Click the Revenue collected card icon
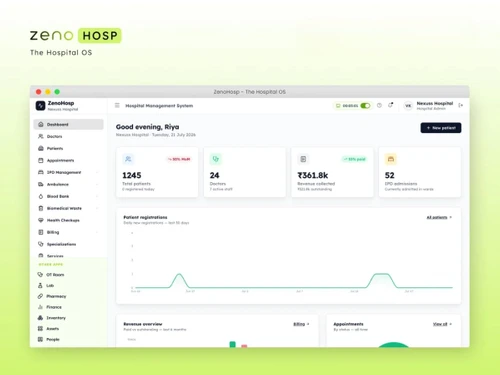The height and width of the screenshot is (375, 500). coord(303,159)
